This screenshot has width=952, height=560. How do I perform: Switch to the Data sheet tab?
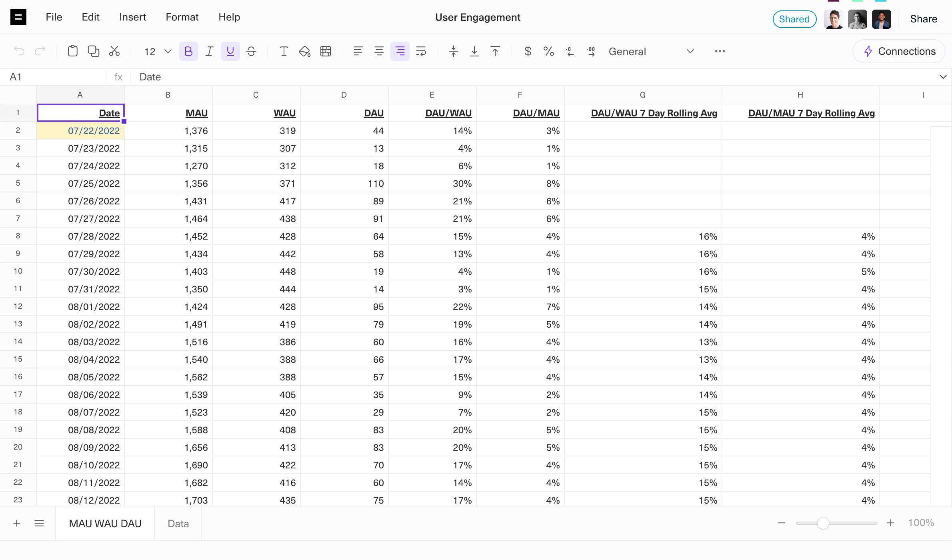[178, 524]
